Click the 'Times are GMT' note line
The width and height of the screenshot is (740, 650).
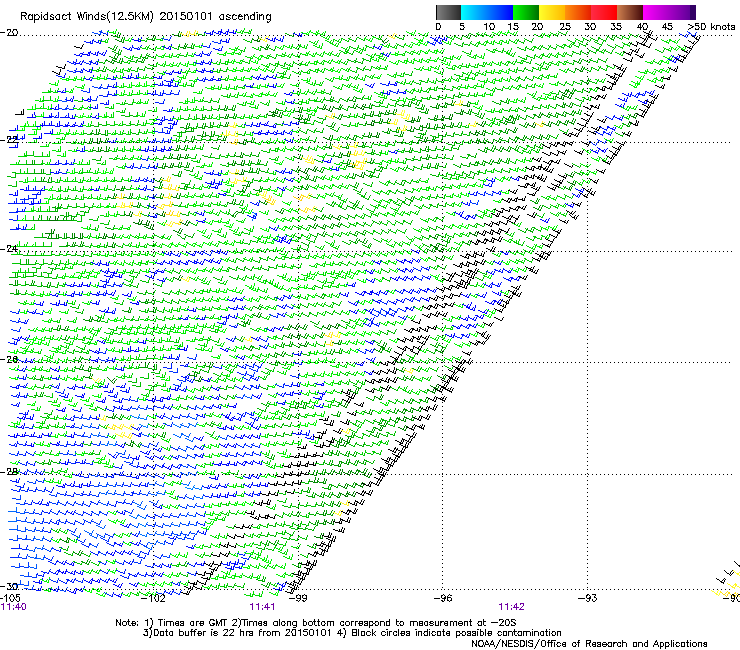click(316, 623)
